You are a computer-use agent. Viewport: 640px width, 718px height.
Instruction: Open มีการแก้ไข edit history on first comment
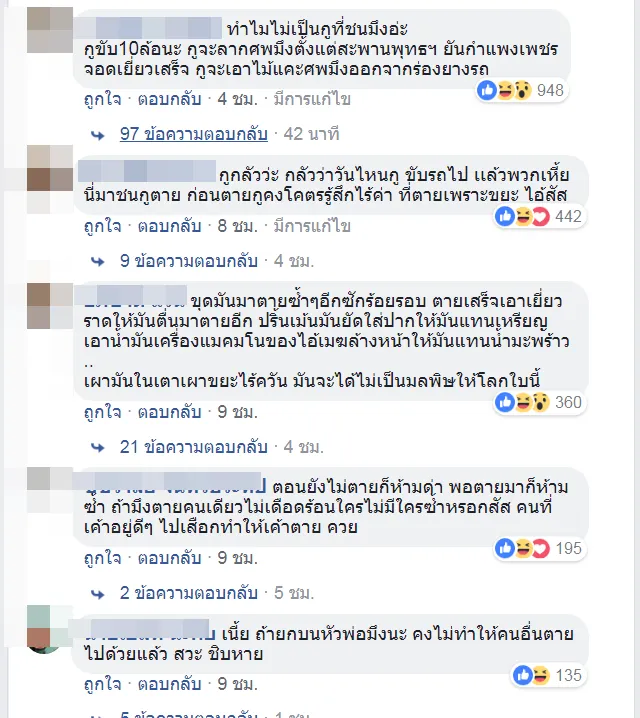tap(312, 99)
